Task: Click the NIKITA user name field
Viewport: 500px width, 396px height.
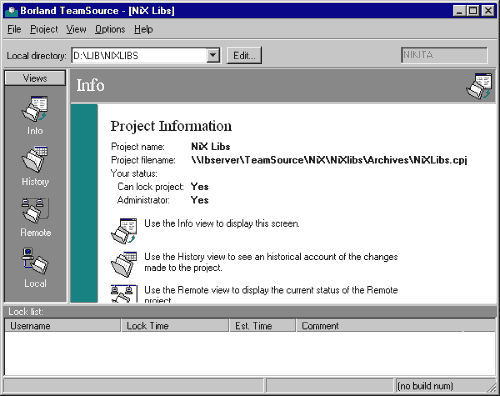Action: click(x=444, y=55)
